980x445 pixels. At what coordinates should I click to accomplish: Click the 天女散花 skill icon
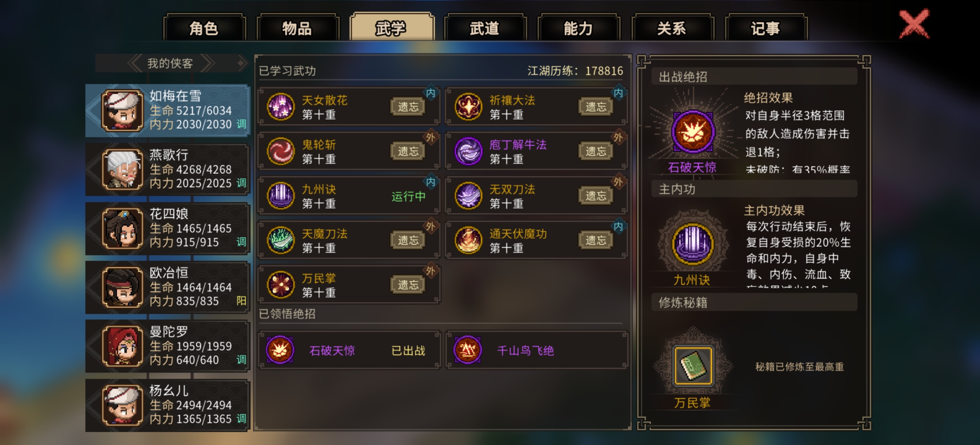[280, 107]
